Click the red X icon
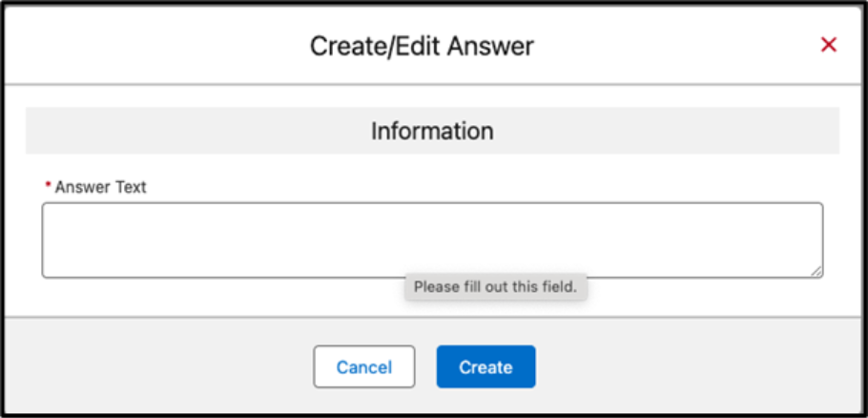Image resolution: width=868 pixels, height=418 pixels. 829,45
